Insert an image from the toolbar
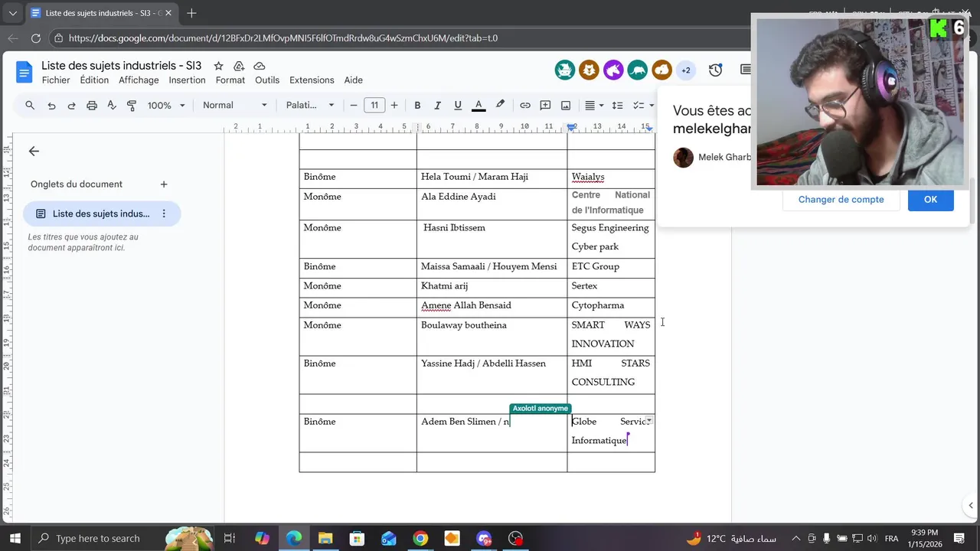980x551 pixels. pos(566,105)
